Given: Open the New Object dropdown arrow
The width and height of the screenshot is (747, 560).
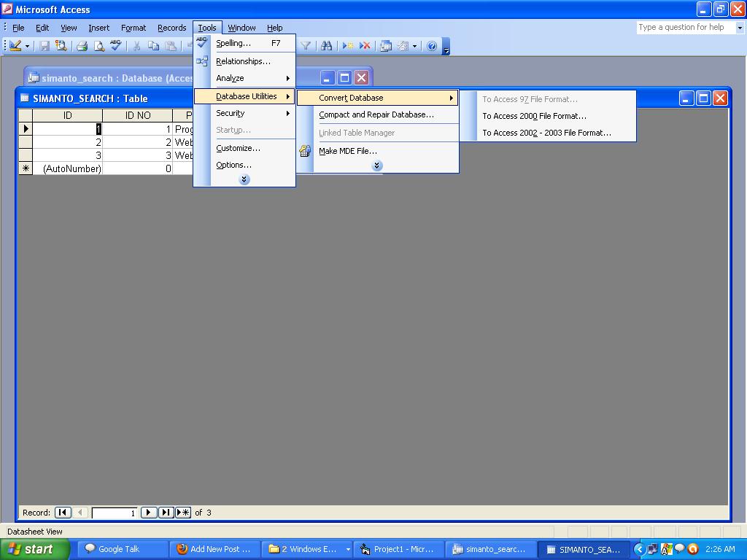Looking at the screenshot, I should pyautogui.click(x=414, y=46).
